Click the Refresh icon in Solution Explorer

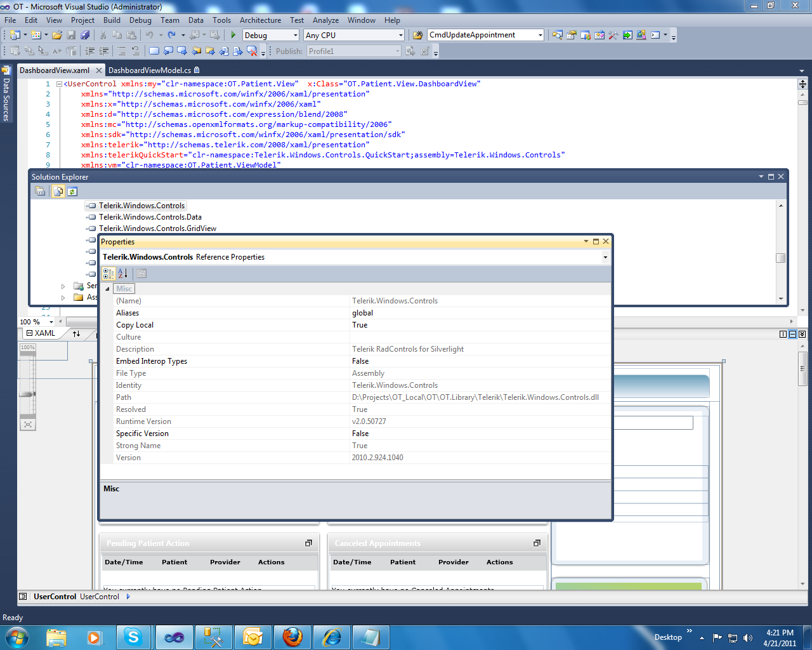pos(72,191)
